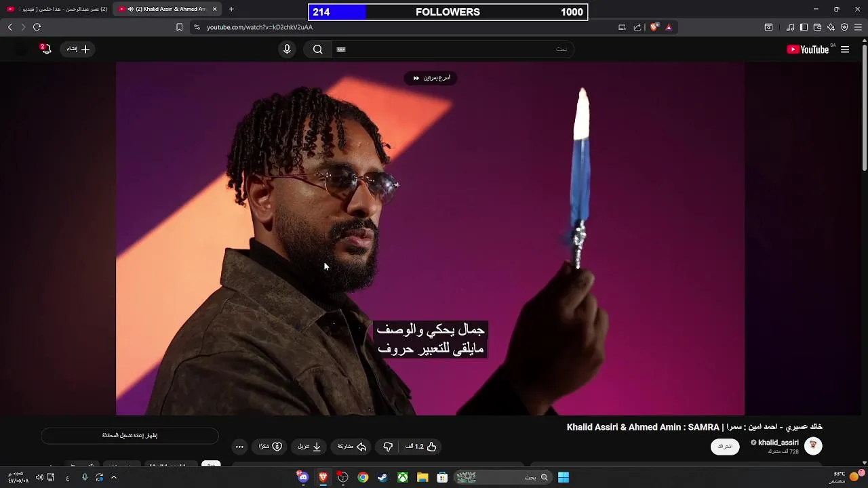
Task: Open the weather widget showing 33°C
Action: [x=846, y=477]
